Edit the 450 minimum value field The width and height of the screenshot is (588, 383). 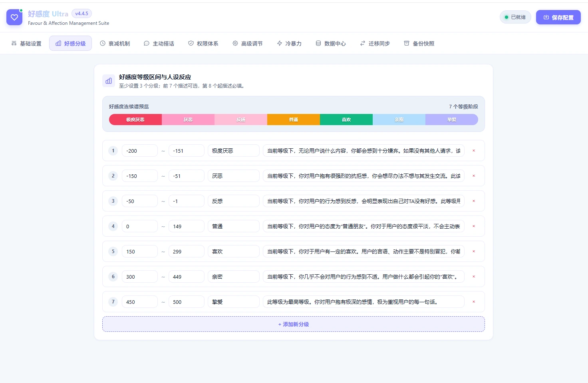140,302
